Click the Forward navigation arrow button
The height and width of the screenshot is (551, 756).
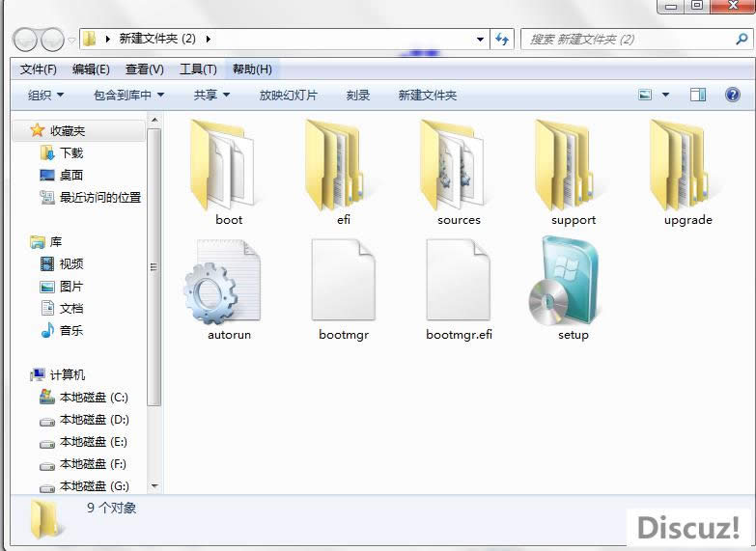tap(52, 39)
